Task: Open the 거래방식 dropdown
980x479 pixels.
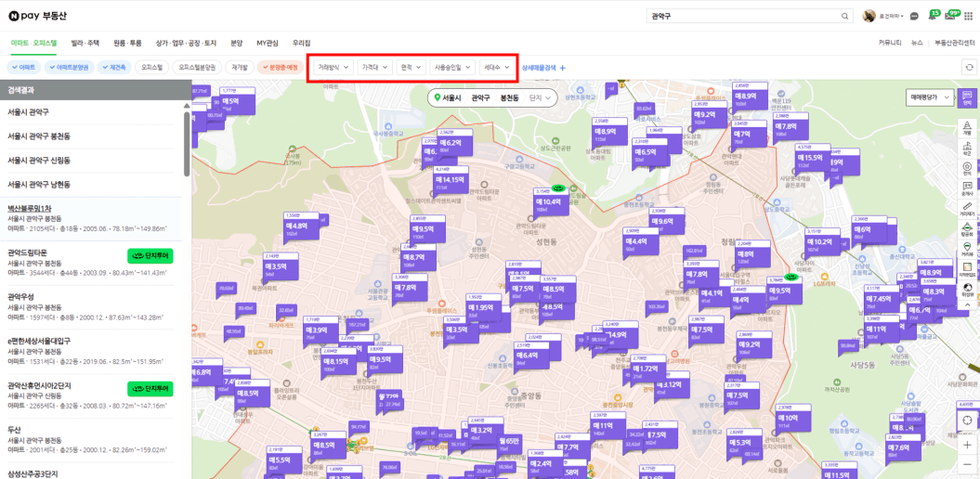Action: (x=333, y=67)
